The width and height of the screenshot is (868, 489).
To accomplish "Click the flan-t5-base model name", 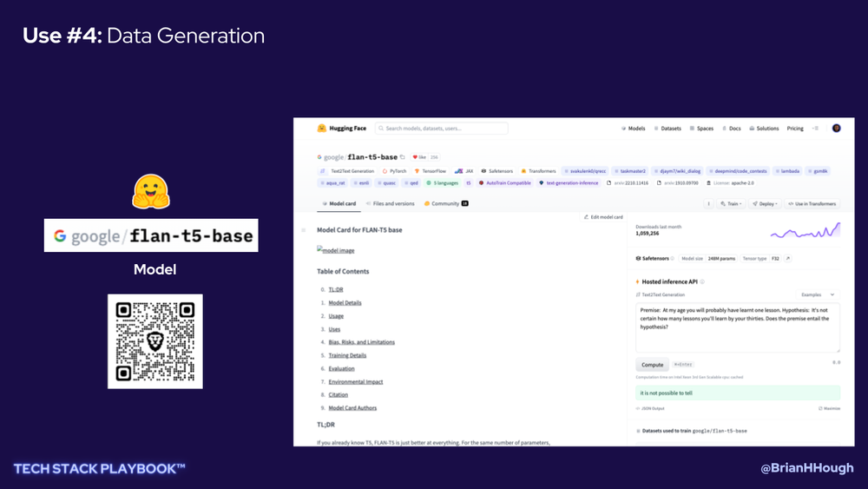I will click(372, 157).
